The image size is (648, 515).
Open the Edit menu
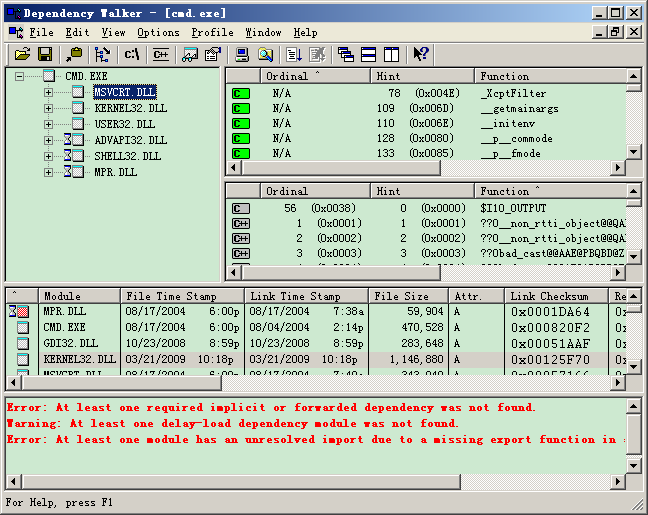coord(77,32)
